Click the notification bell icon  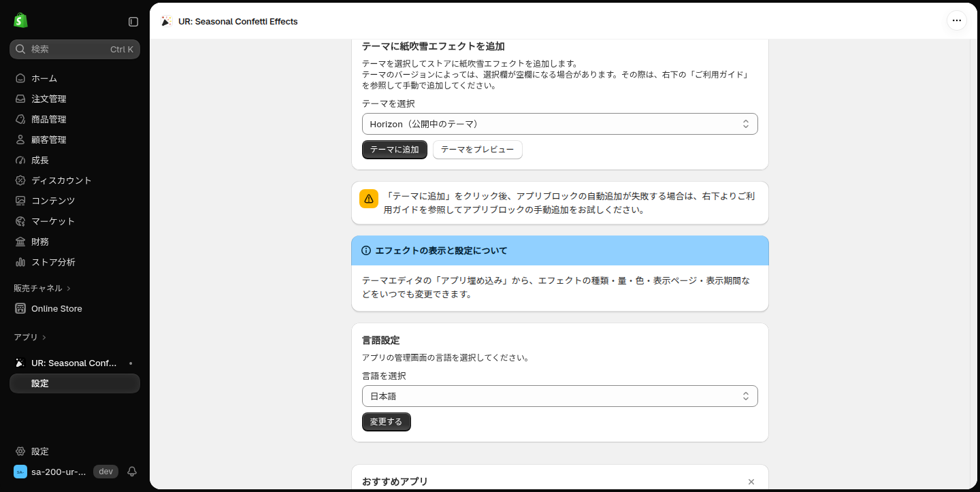click(x=132, y=472)
